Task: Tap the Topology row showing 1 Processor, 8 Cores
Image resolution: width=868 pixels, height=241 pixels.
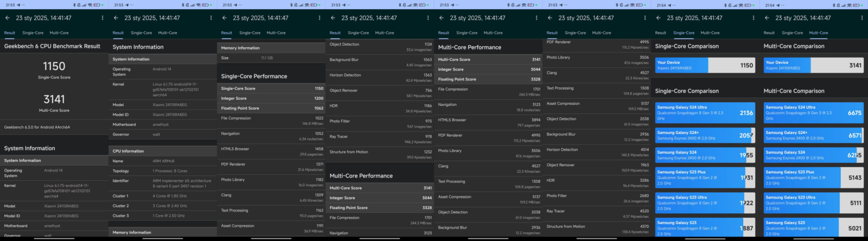Action: 163,171
